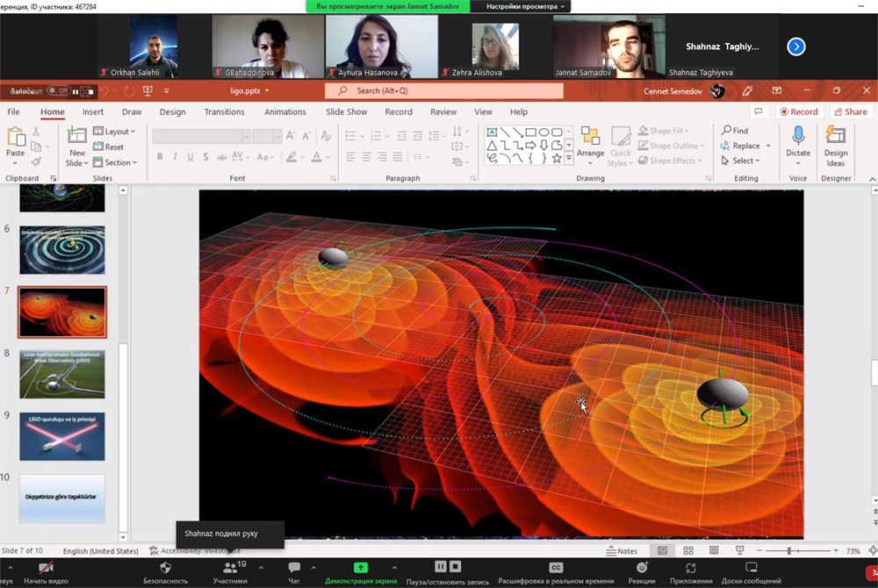Image resolution: width=878 pixels, height=588 pixels.
Task: Open Zoom reactions (Реакции) icon
Action: (x=641, y=568)
